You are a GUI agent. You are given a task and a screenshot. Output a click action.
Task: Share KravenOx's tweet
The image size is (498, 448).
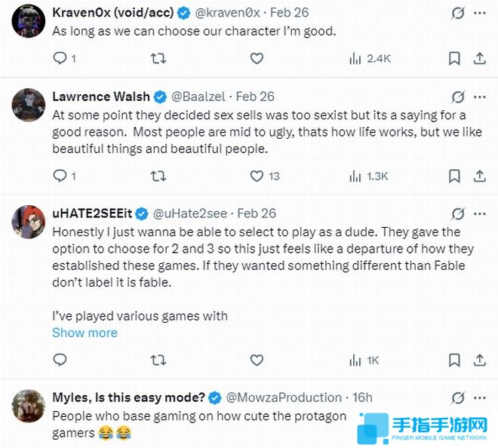(x=480, y=58)
